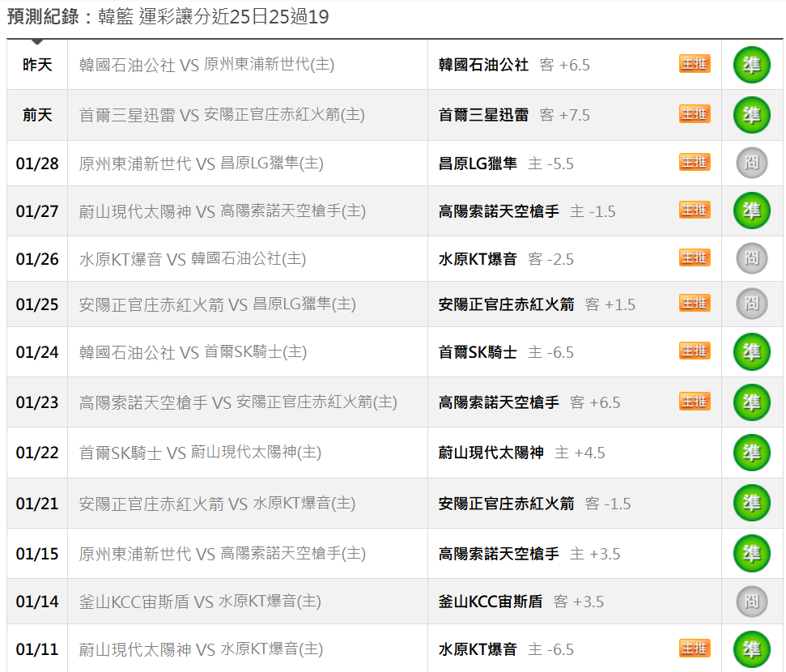Click the green 準 icon in the 01/27 row

click(751, 211)
